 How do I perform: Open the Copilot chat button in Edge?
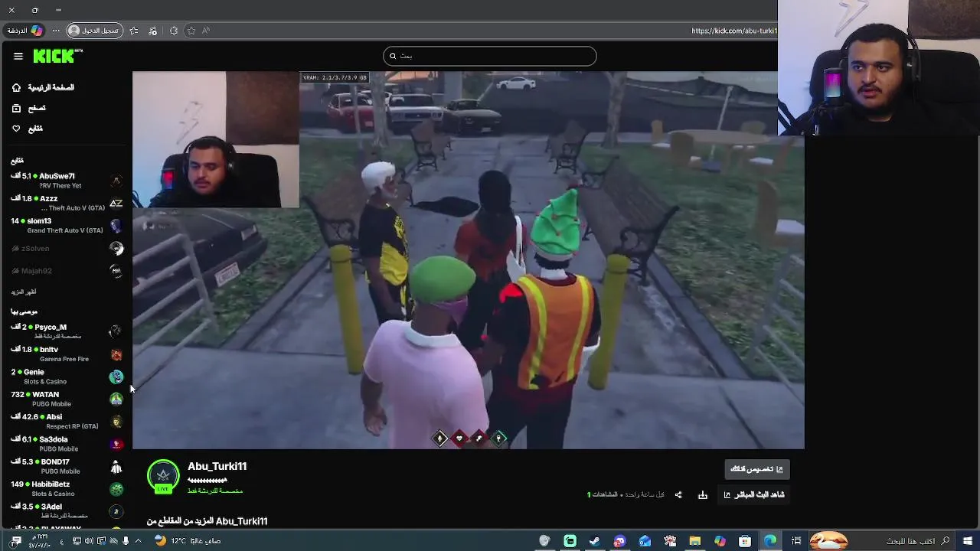[x=24, y=31]
